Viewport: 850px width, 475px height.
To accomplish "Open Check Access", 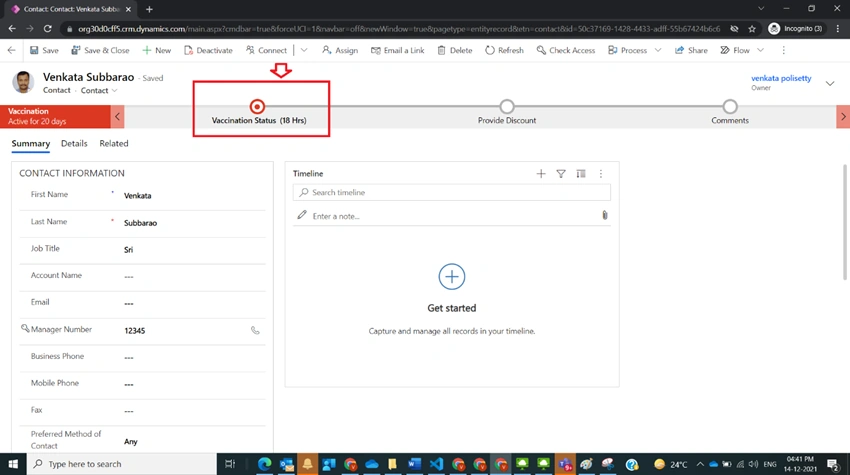I will coord(565,50).
